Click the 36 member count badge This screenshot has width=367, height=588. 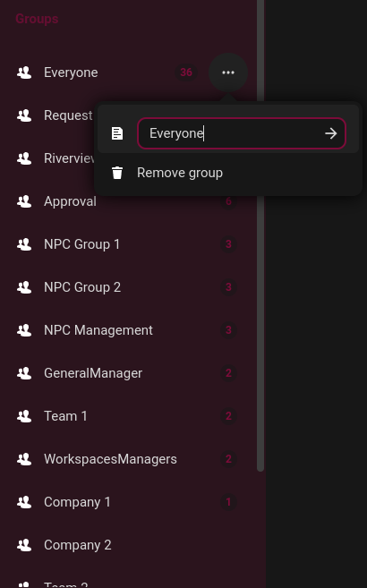[x=186, y=72]
